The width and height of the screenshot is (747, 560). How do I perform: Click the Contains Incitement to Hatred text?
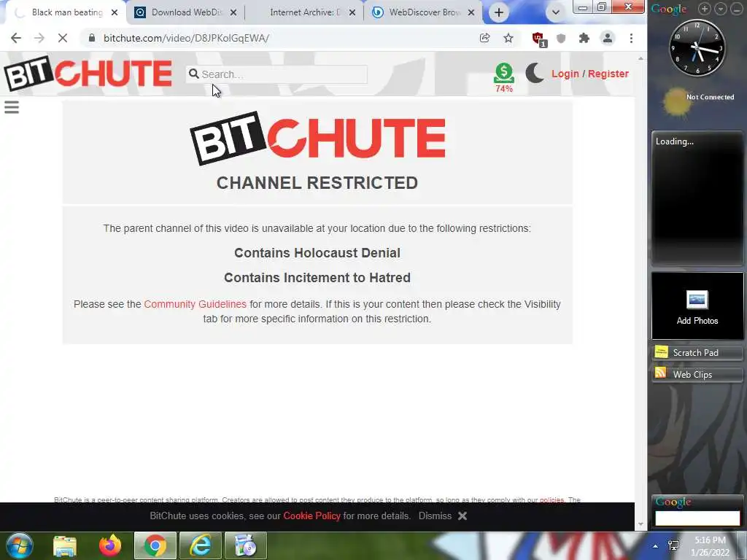point(317,278)
